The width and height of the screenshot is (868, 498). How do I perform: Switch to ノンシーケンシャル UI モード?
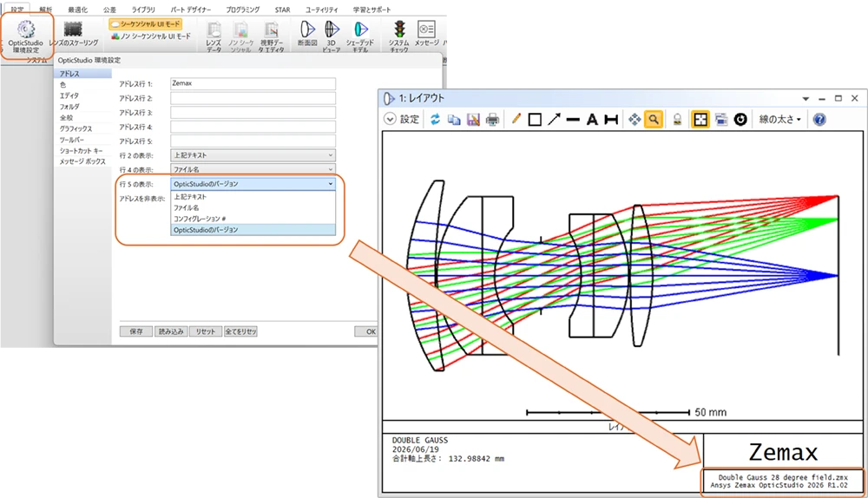(150, 36)
